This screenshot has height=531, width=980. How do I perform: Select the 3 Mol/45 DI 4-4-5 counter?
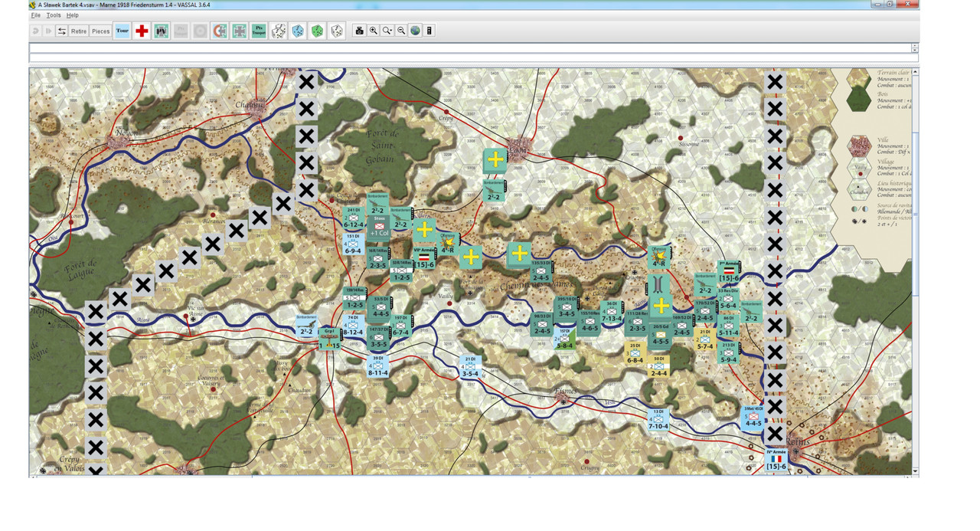[753, 417]
